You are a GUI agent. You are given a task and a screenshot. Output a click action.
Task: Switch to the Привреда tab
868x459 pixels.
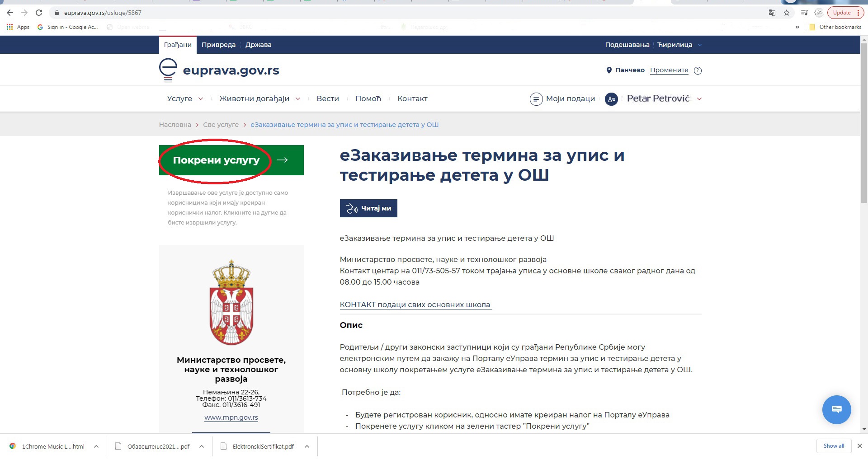pos(218,45)
